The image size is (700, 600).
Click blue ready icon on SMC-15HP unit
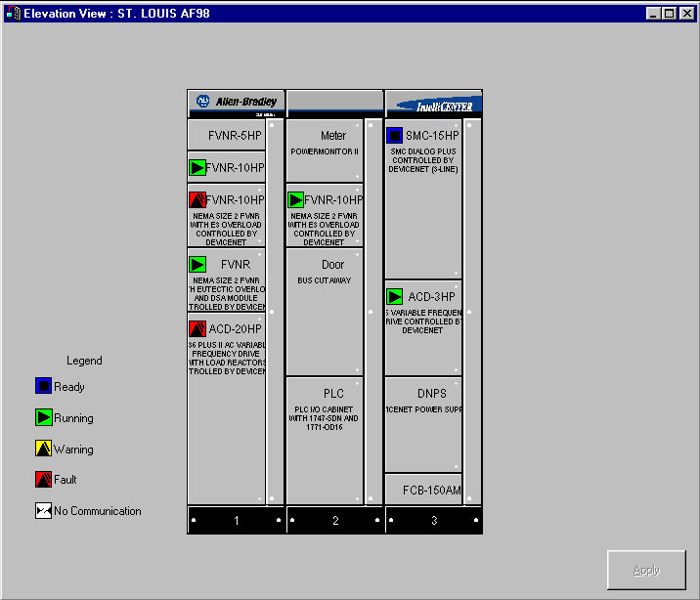coord(394,135)
